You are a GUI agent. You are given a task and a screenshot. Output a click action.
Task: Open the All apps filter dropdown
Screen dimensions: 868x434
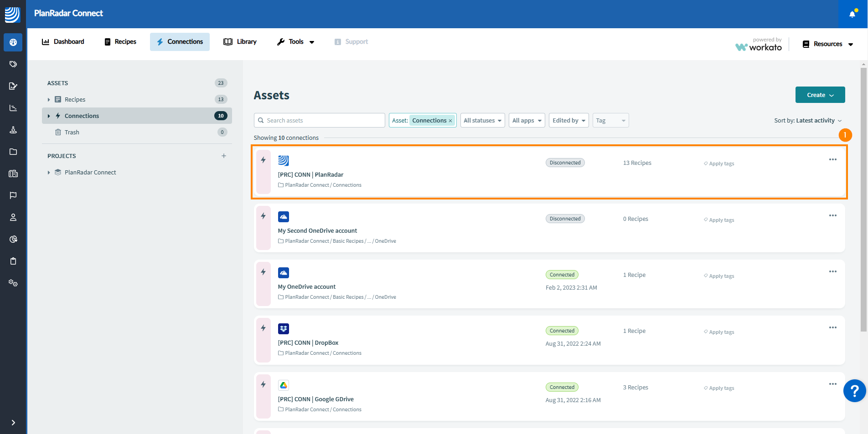pyautogui.click(x=527, y=120)
